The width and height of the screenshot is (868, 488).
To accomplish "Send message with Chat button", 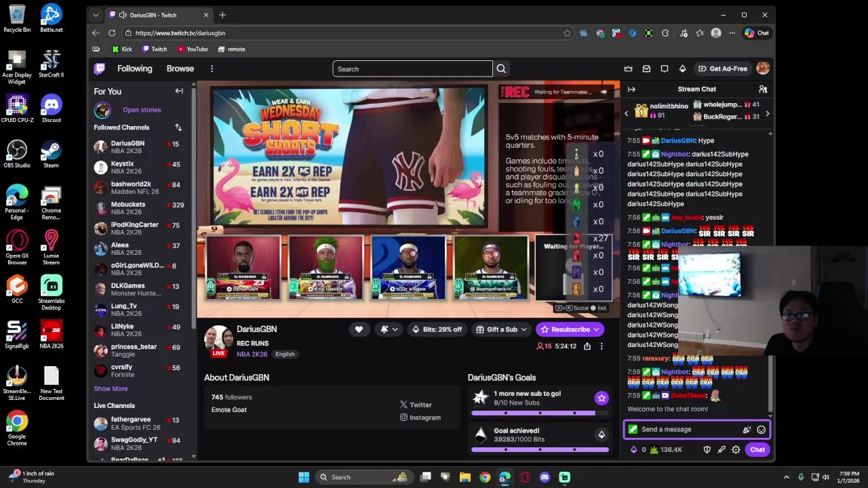I will coord(757,450).
